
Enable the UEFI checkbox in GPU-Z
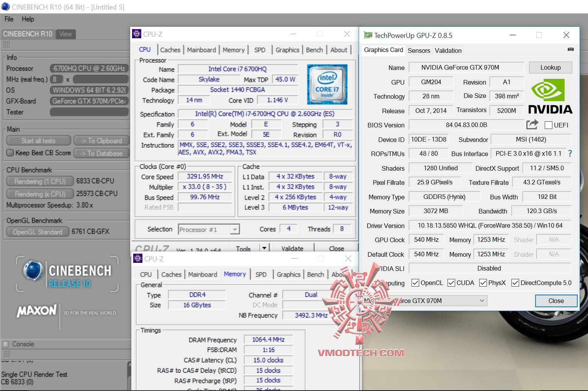click(548, 125)
